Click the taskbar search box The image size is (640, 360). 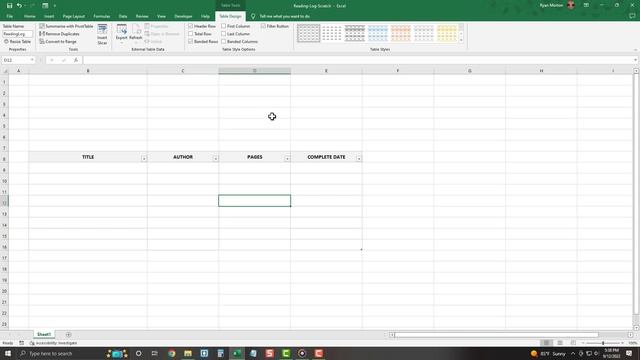pyautogui.click(x=60, y=353)
